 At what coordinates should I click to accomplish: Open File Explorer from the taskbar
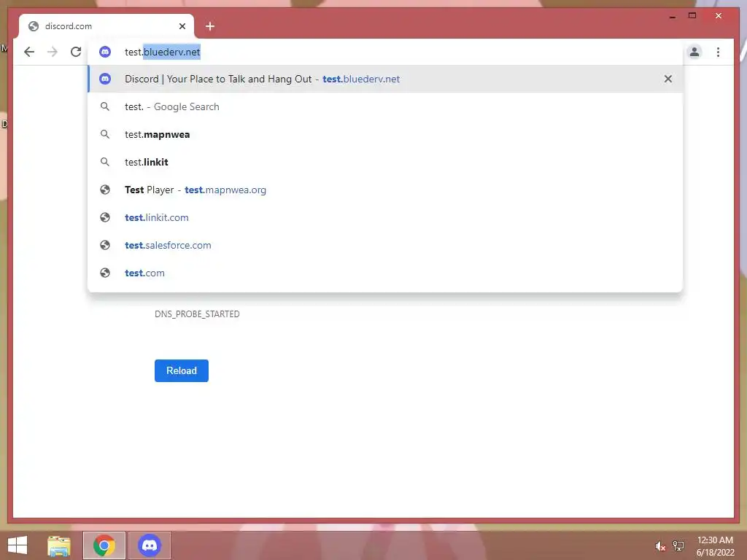coord(59,545)
